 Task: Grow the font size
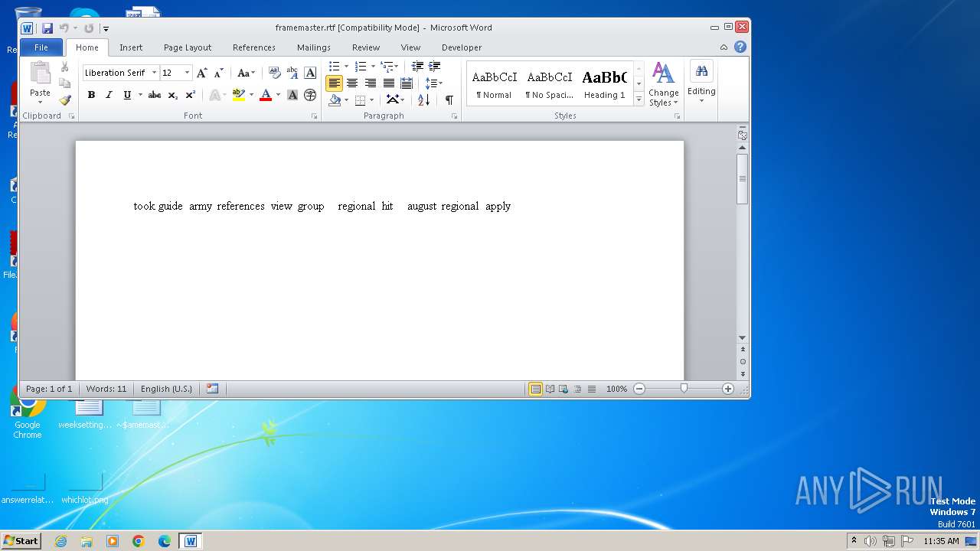(x=202, y=73)
